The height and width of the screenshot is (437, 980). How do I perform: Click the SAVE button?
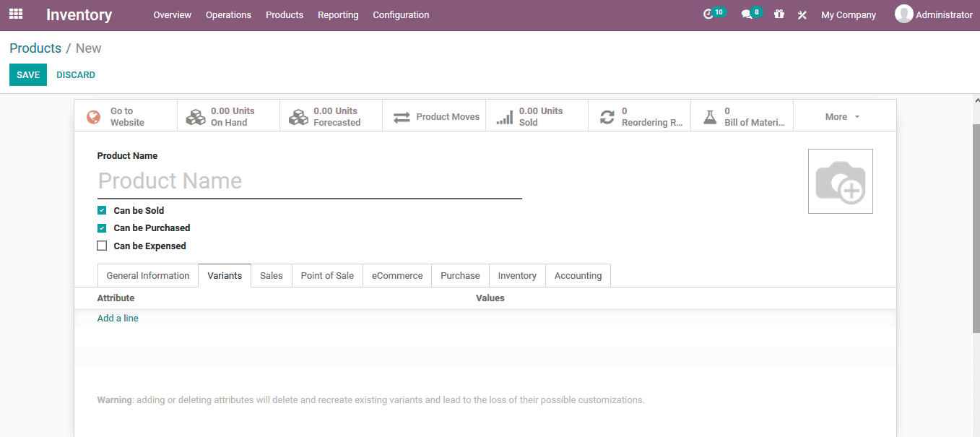pos(27,74)
